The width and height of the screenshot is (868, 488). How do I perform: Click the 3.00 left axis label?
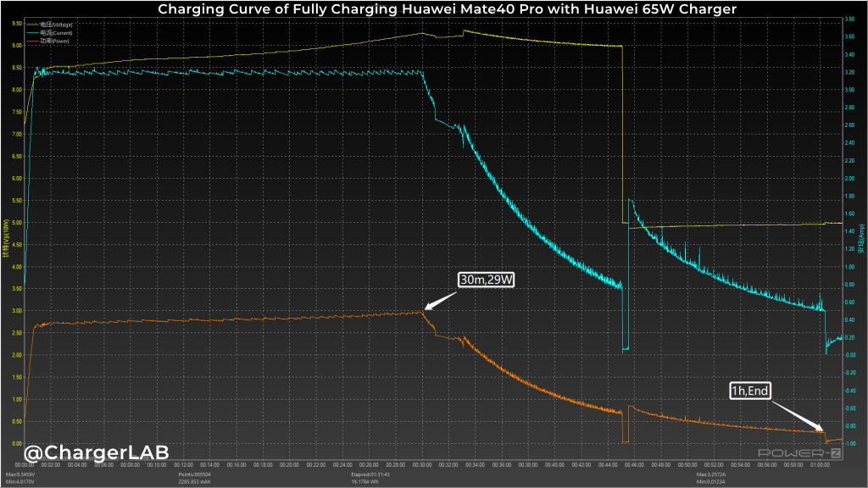tap(17, 311)
